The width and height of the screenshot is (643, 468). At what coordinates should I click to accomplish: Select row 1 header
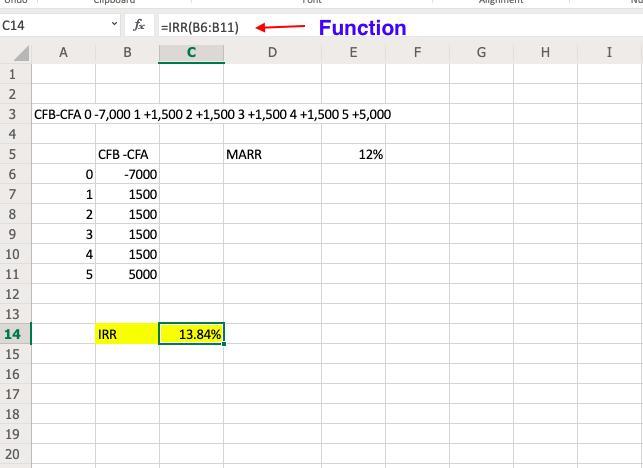15,74
